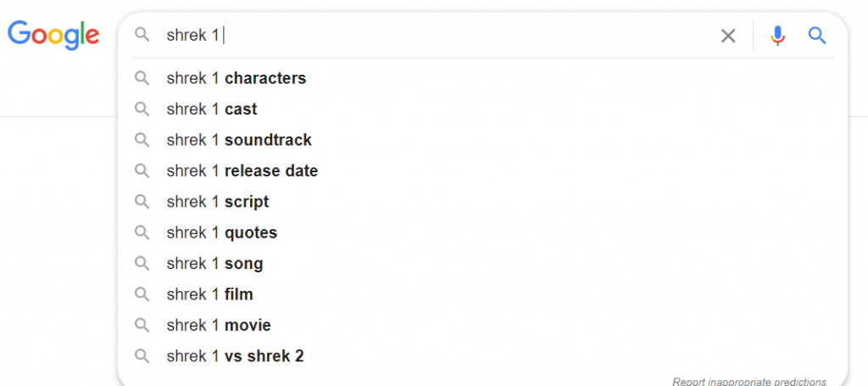The width and height of the screenshot is (868, 386).
Task: Click the gray magnifier inside search field
Action: [x=142, y=36]
